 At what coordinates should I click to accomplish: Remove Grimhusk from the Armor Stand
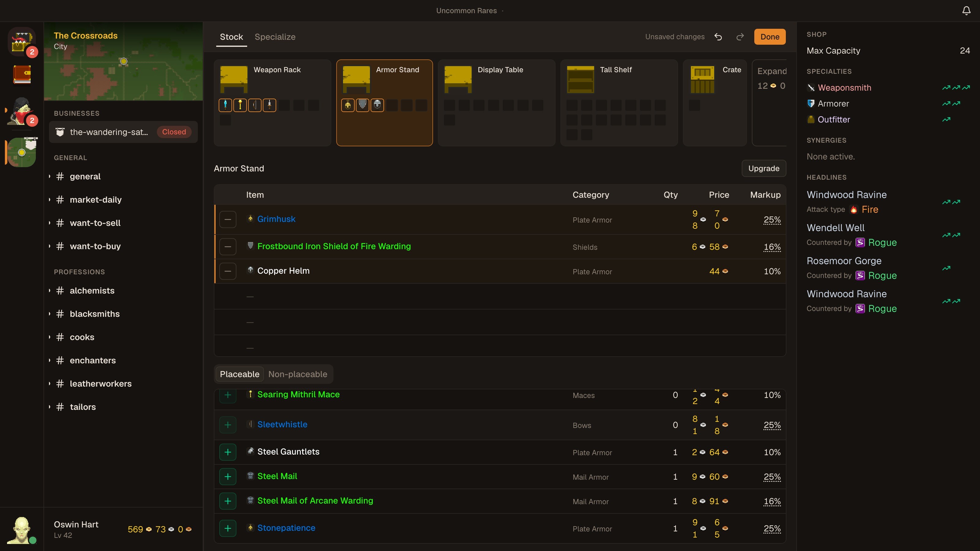click(x=228, y=219)
